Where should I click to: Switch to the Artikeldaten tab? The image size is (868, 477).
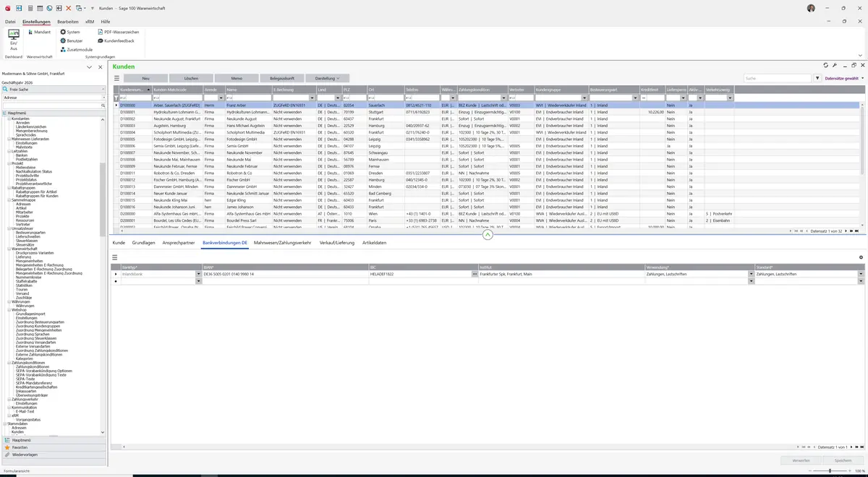pyautogui.click(x=375, y=243)
